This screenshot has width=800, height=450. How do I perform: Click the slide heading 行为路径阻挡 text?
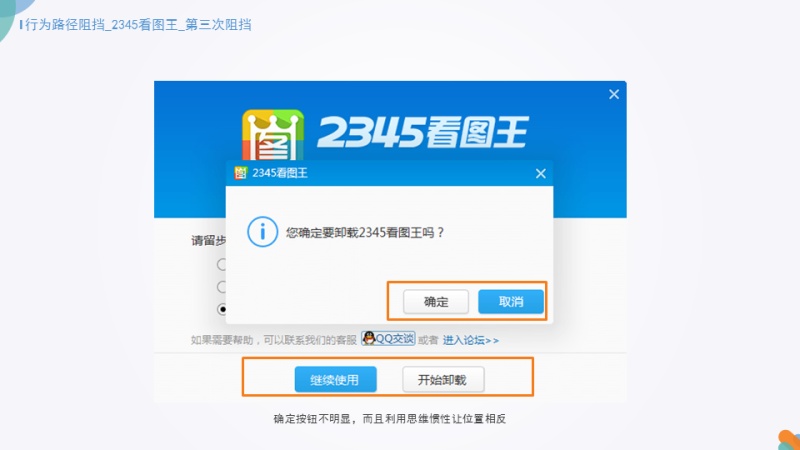click(65, 24)
